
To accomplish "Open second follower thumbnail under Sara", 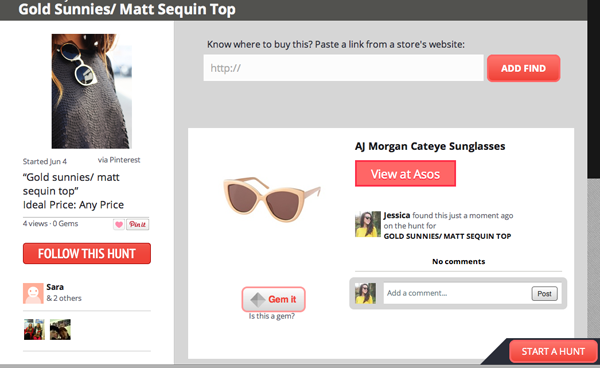I will coord(60,329).
